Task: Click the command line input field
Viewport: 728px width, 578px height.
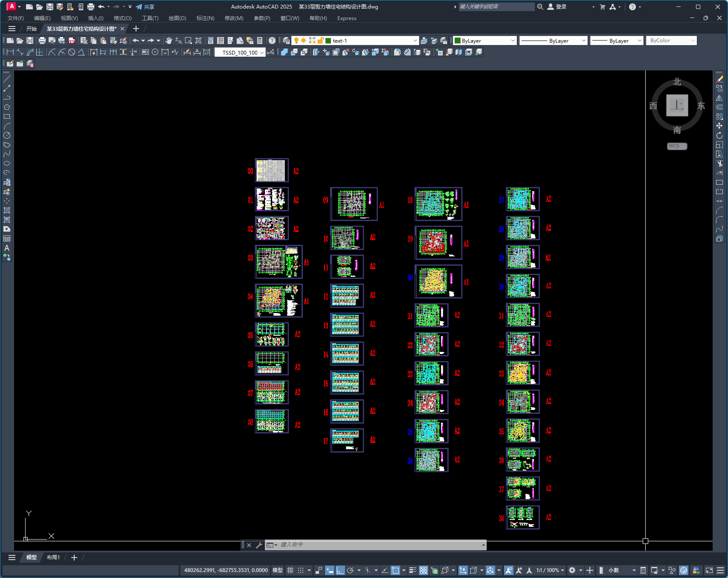Action: [380, 545]
